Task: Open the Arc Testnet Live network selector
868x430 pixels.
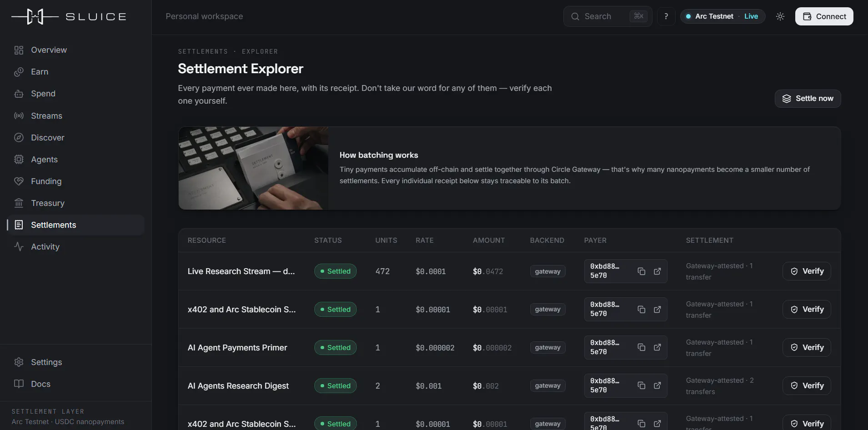Action: (722, 16)
